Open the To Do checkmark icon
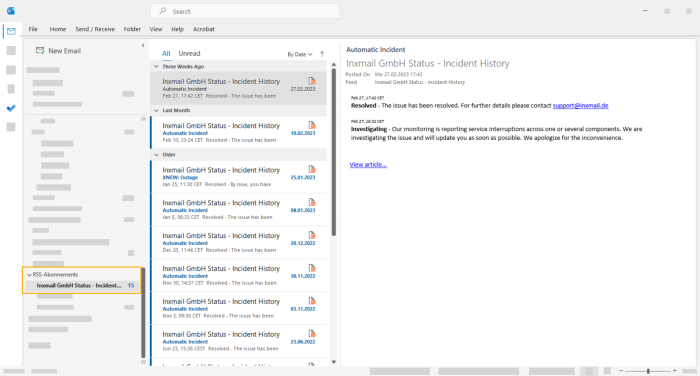Viewport: 700px width, 376px height. click(11, 108)
